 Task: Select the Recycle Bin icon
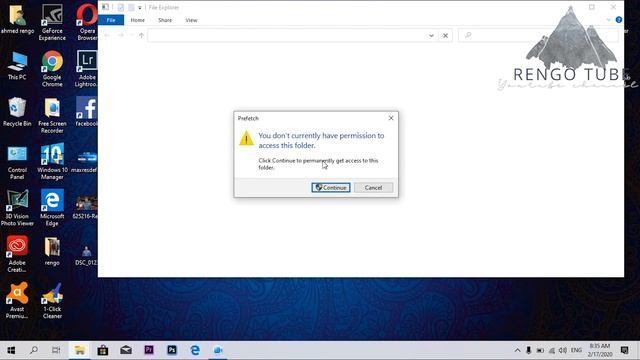tap(17, 112)
